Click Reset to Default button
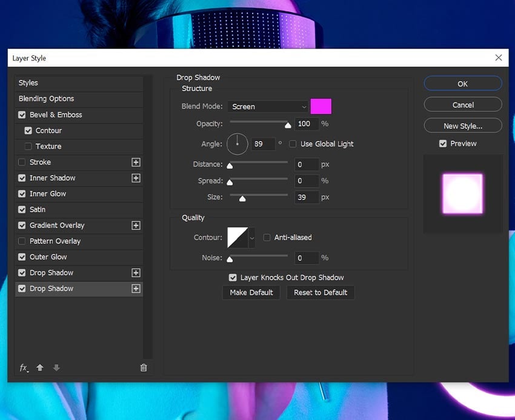Image resolution: width=515 pixels, height=420 pixels. [x=321, y=292]
